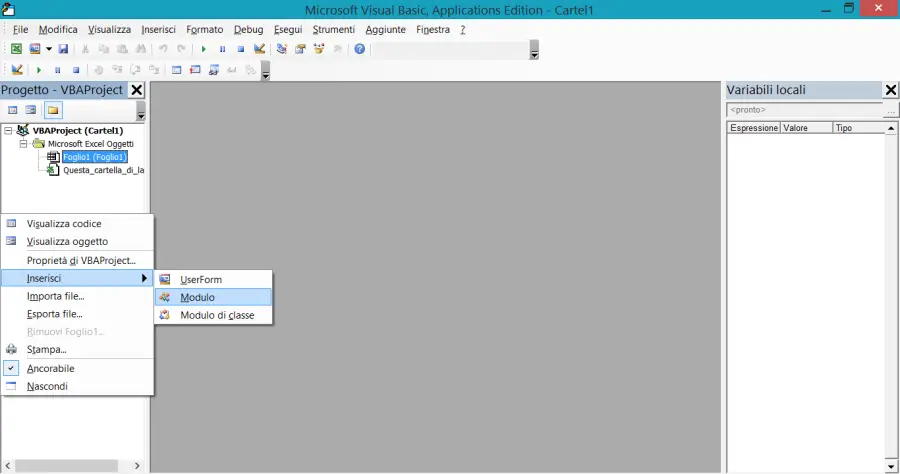
Task: Click the Call Stack debug icon
Action: 251,70
